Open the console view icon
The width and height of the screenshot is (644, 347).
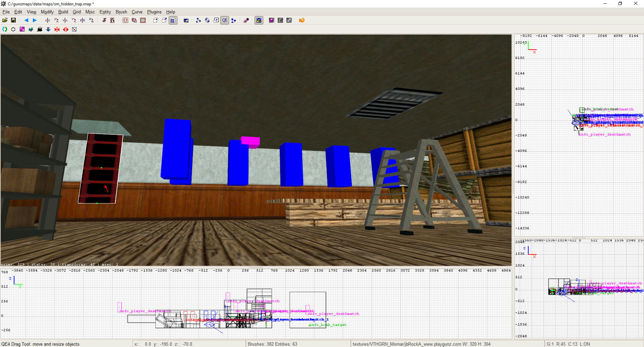point(280,20)
